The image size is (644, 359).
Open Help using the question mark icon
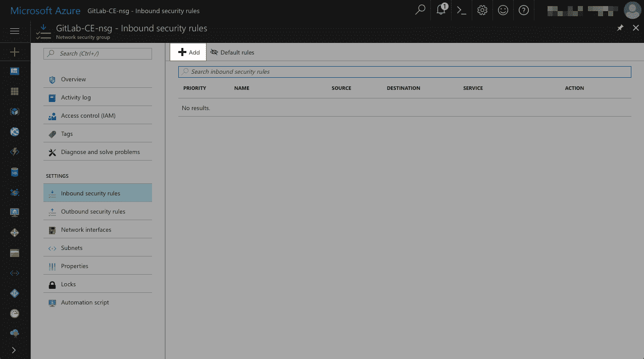coord(523,10)
